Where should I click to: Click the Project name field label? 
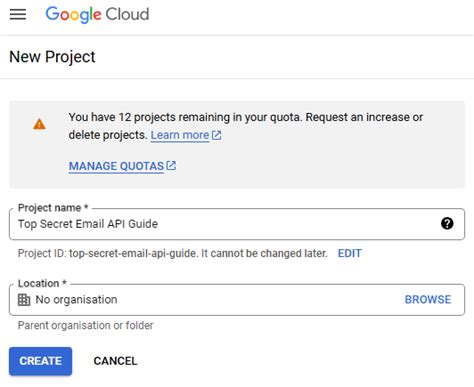click(x=53, y=208)
